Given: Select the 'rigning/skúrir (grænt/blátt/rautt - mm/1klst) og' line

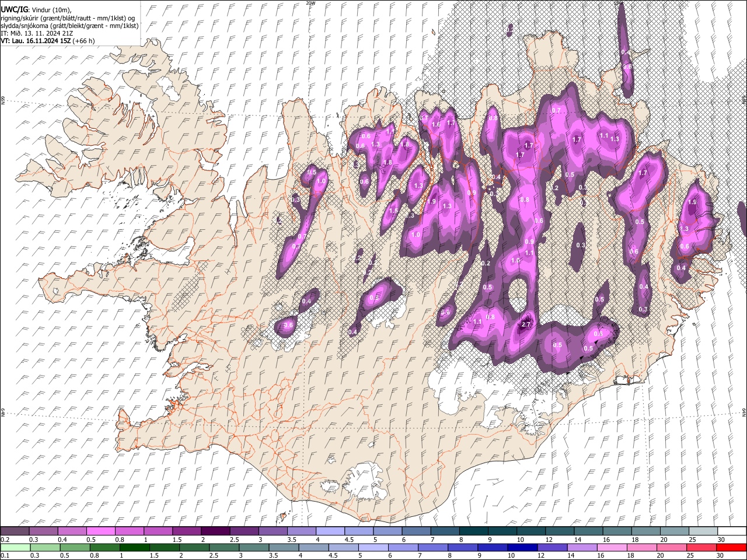Looking at the screenshot, I should pos(68,18).
